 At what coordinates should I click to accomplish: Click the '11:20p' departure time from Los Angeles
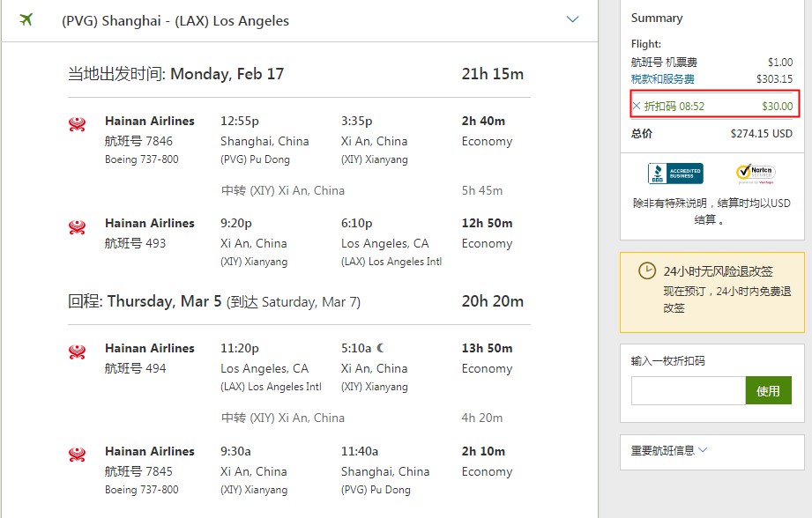click(240, 348)
